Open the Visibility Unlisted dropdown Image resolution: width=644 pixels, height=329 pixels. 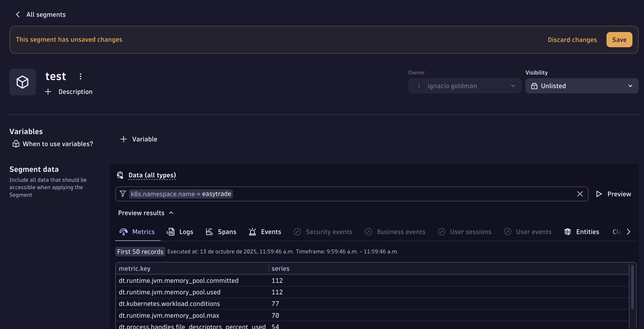582,86
